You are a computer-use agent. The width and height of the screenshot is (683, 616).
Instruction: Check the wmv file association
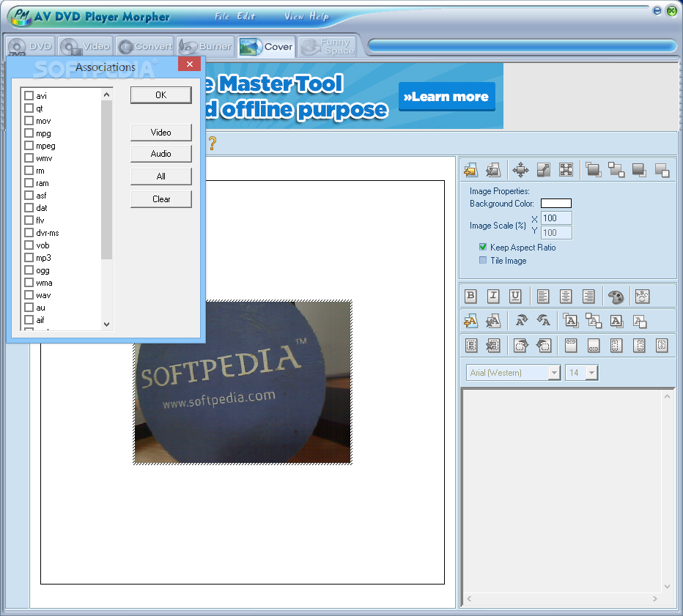tap(29, 158)
